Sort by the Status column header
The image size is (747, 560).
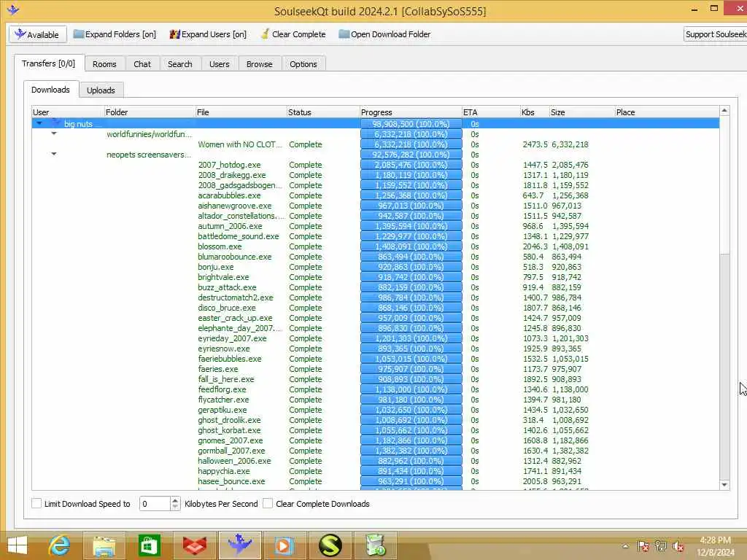tap(322, 112)
